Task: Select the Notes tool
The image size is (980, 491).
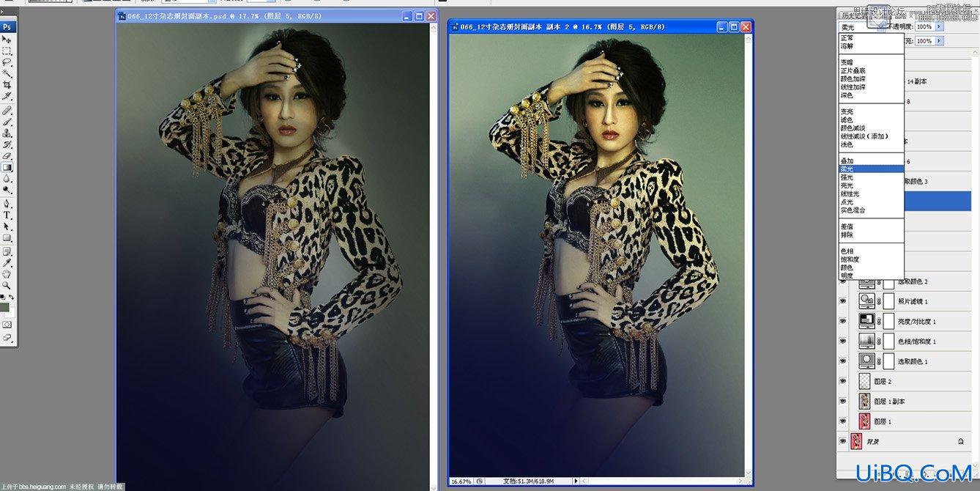Action: tap(7, 251)
